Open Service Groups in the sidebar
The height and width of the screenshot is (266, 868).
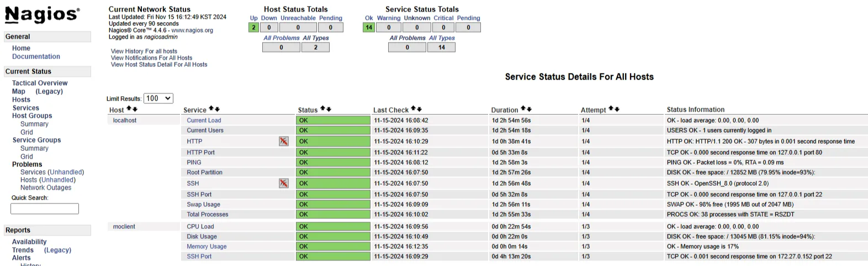tap(36, 140)
